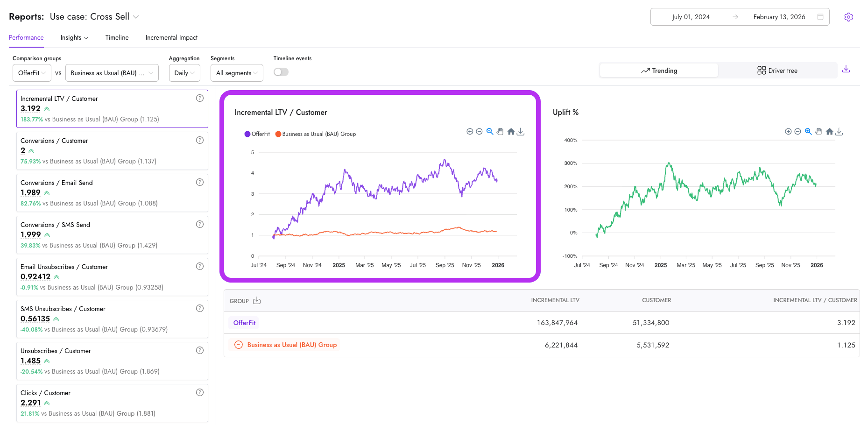
Task: Click the February 13, 2026 date field
Action: [779, 17]
